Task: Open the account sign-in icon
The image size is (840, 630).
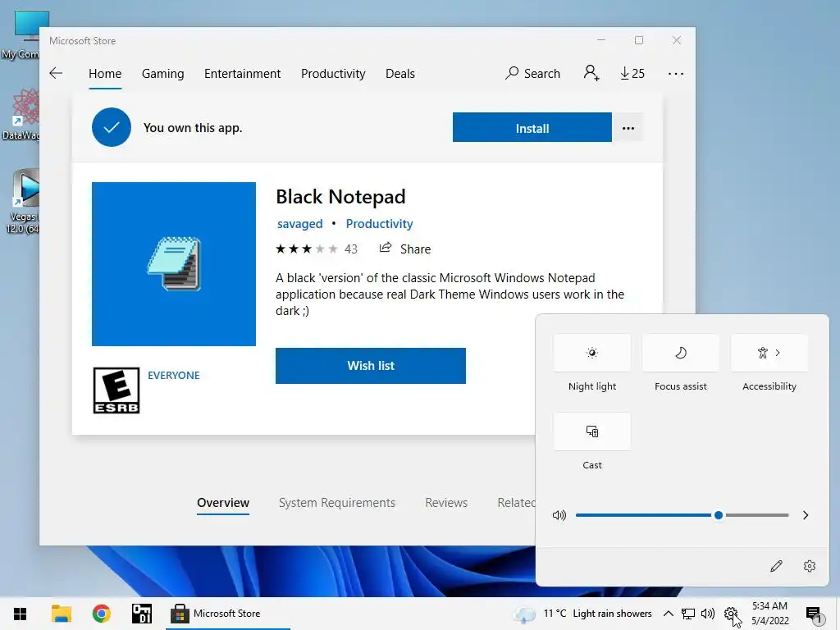Action: pyautogui.click(x=591, y=73)
